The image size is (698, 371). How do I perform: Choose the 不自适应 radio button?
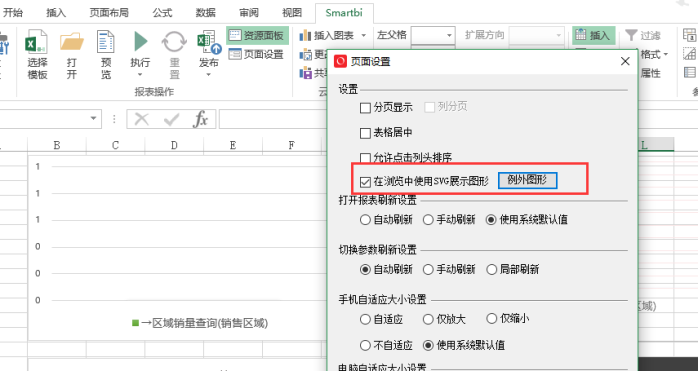click(x=365, y=345)
